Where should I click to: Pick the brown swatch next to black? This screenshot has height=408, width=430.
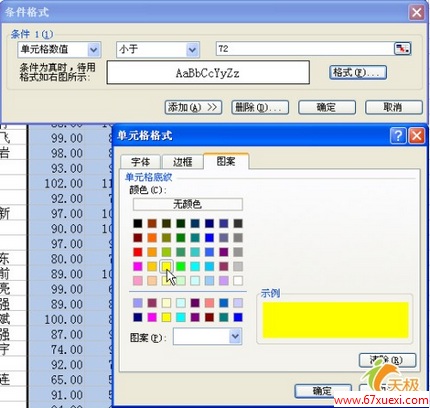point(152,223)
